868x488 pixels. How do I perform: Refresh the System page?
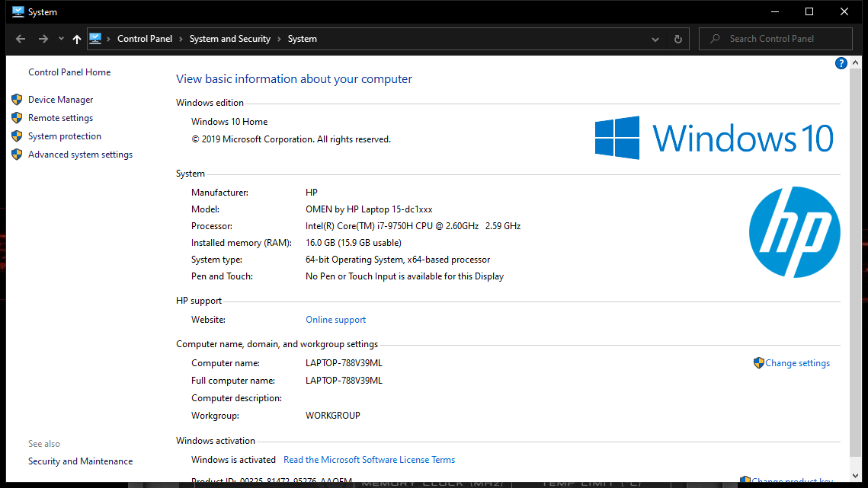[677, 40]
